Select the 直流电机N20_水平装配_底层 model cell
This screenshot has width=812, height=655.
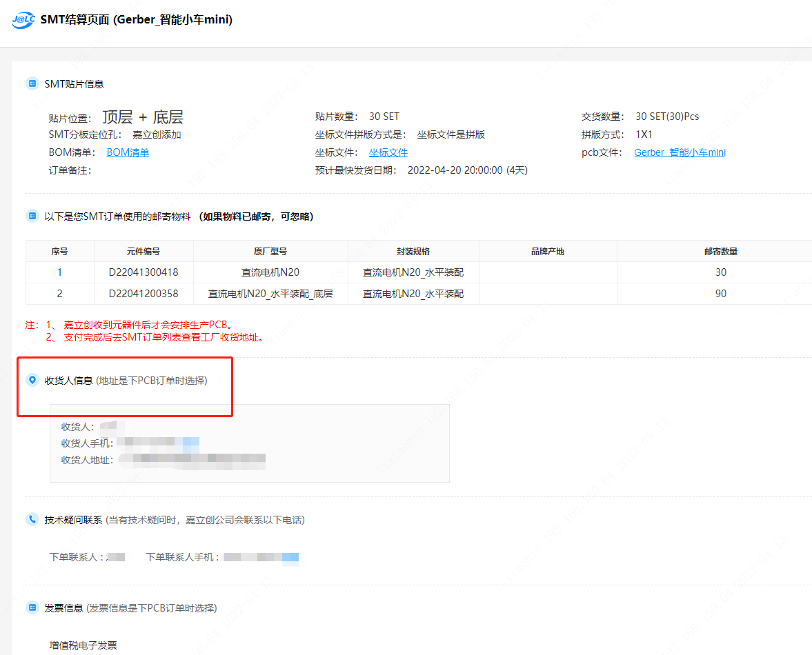[x=270, y=294]
